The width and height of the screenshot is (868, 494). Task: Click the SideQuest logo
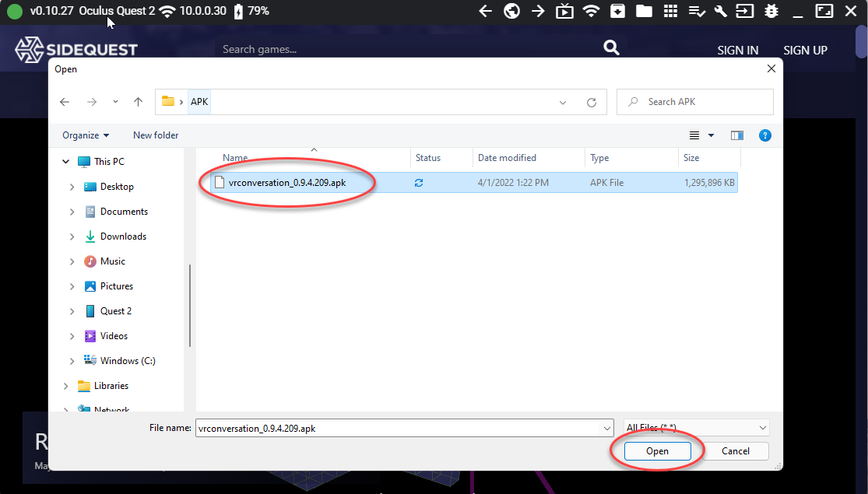(x=76, y=49)
